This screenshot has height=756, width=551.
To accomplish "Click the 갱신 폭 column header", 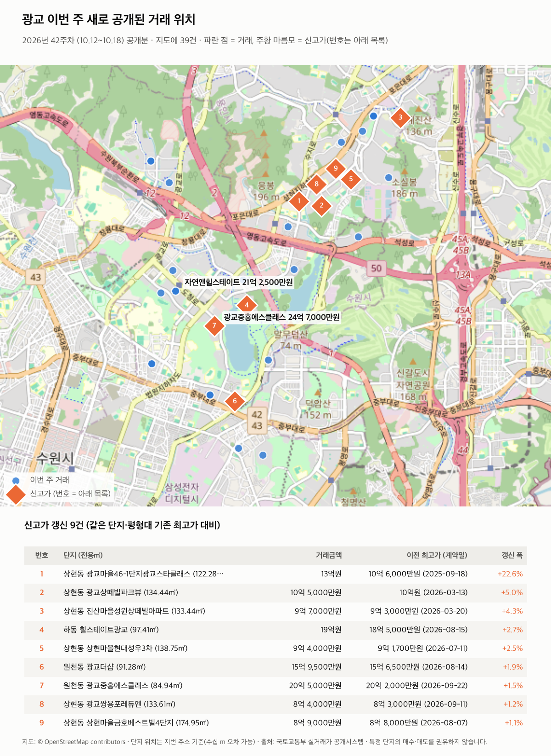I will click(512, 555).
